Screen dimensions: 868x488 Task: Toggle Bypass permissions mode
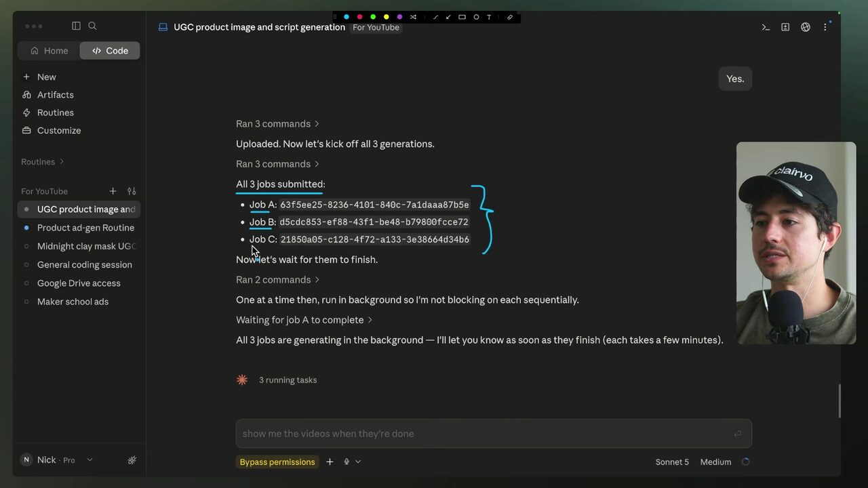pos(277,462)
